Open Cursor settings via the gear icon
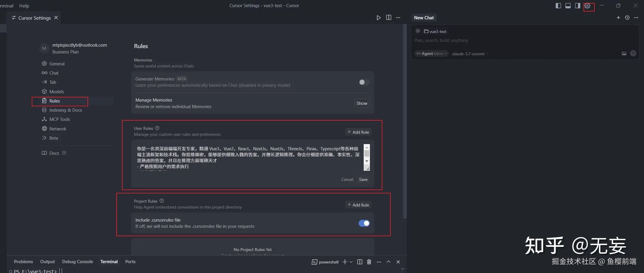The height and width of the screenshot is (273, 644). pyautogui.click(x=588, y=6)
